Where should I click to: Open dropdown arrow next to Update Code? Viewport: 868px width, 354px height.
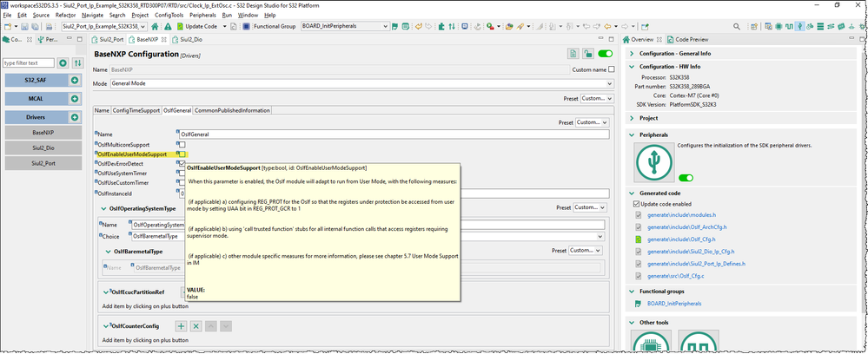pos(224,26)
